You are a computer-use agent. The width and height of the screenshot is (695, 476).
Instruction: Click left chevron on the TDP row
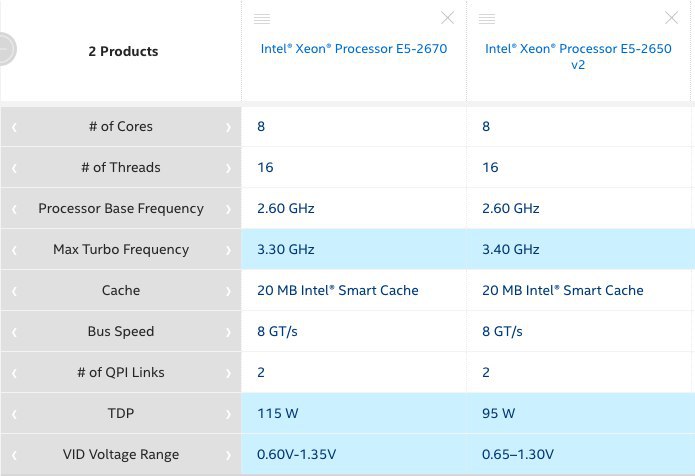pos(14,414)
